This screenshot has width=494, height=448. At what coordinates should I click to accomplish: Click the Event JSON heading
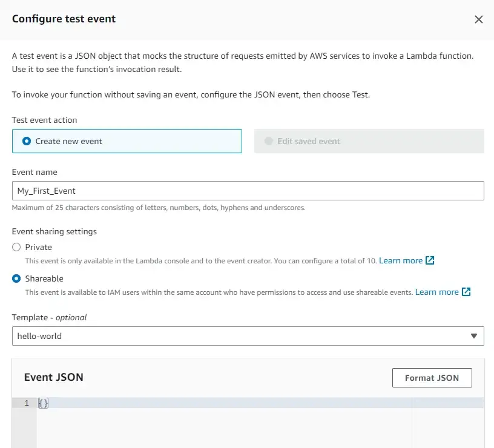tap(53, 377)
